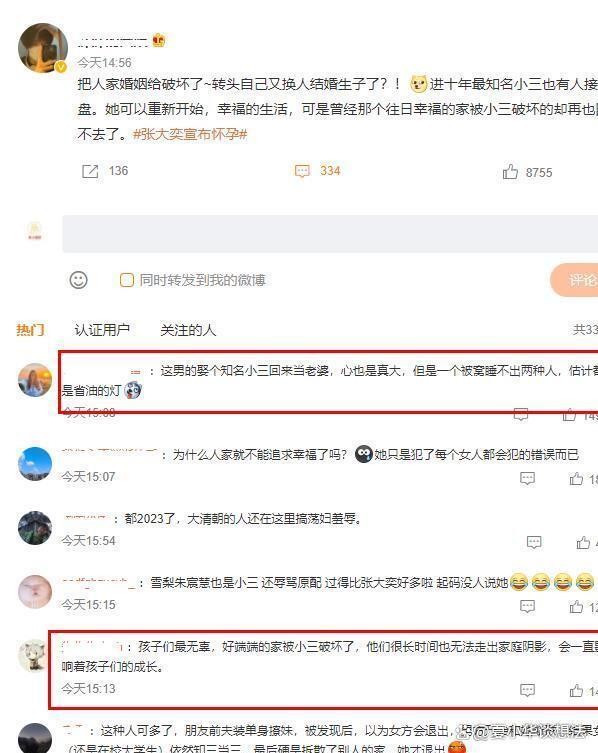
Task: Click the post author's avatar photo
Action: pos(43,48)
